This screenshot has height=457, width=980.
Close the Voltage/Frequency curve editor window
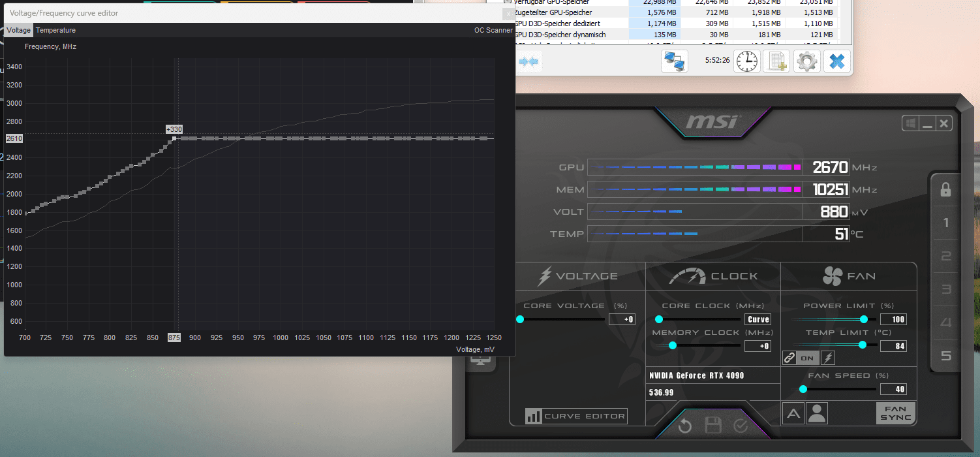pos(508,13)
